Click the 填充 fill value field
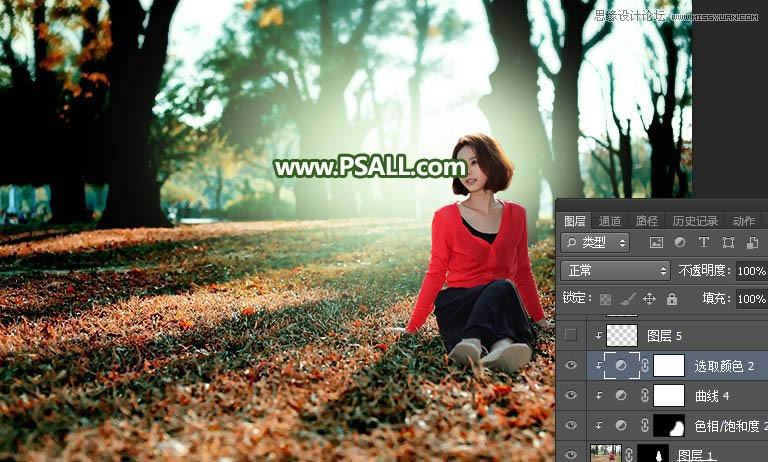This screenshot has height=462, width=768. 750,299
